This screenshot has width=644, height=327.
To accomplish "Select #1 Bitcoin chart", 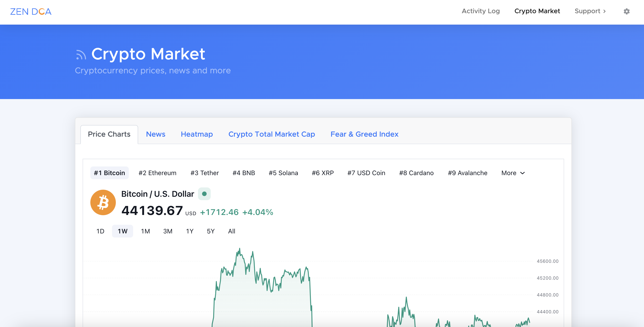I will pyautogui.click(x=109, y=173).
